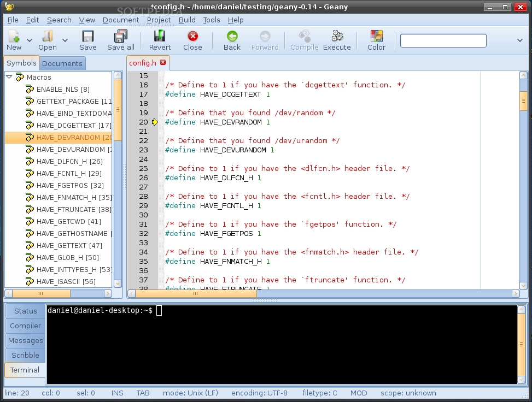This screenshot has height=402, width=532.
Task: Select HAVE_GETTEXT [47] symbol
Action: click(69, 245)
